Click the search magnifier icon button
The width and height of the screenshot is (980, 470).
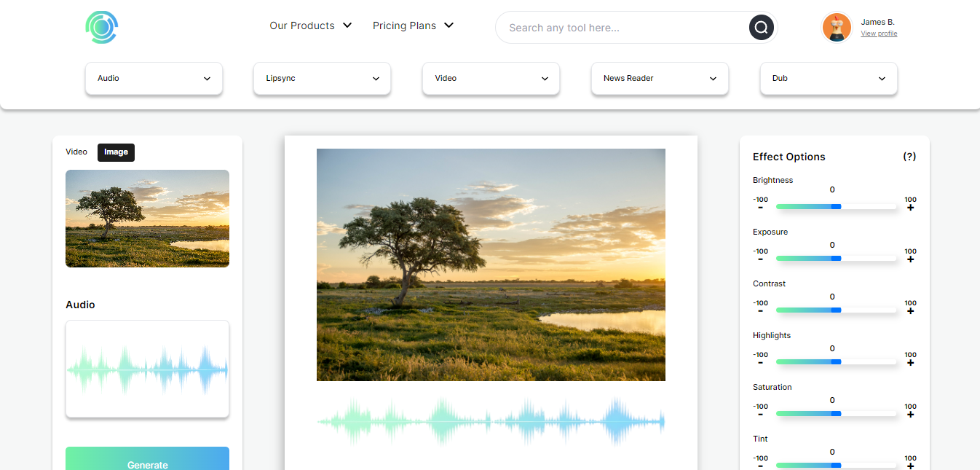761,28
